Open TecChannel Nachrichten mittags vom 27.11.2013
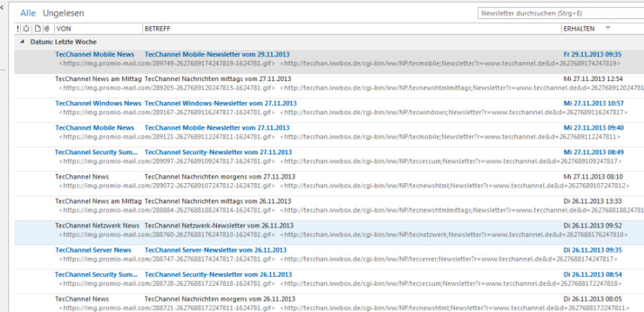 [x=217, y=78]
